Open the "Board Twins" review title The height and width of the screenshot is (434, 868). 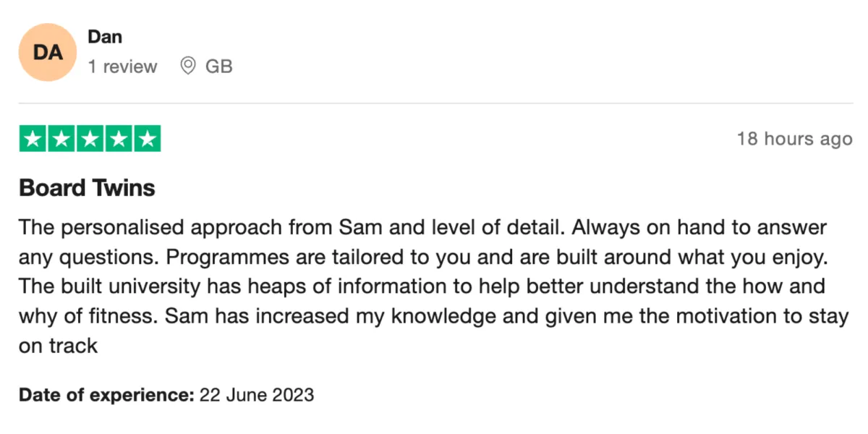coord(87,188)
